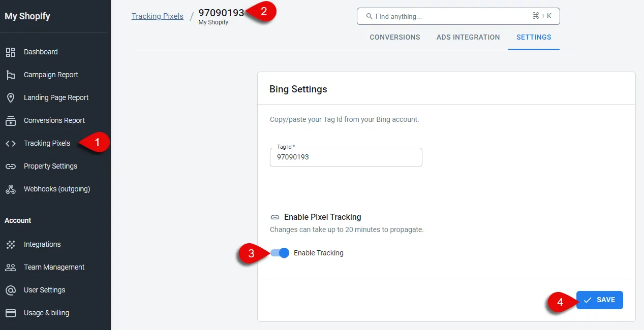
Task: Click the Tracking Pixels code brackets icon
Action: [x=11, y=143]
